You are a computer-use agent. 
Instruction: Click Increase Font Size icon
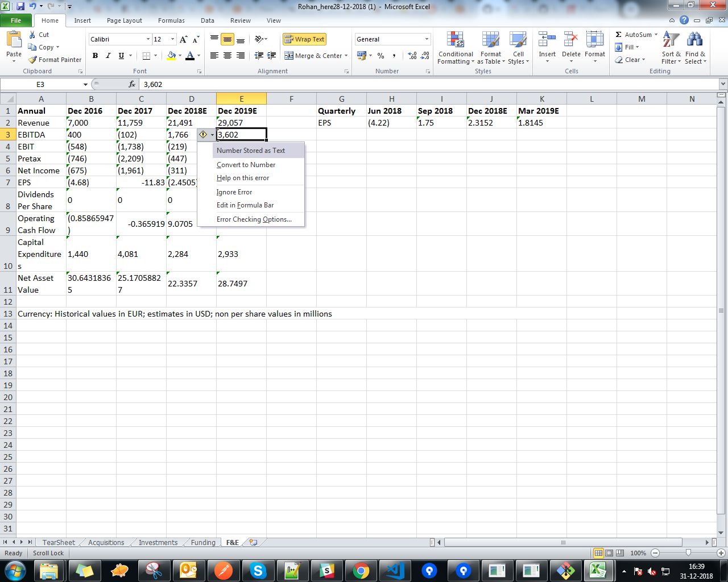coord(183,39)
